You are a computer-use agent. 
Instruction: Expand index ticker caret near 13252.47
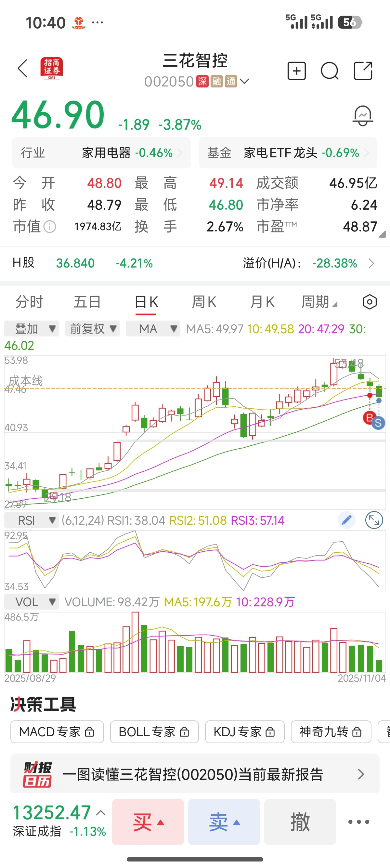click(x=101, y=813)
